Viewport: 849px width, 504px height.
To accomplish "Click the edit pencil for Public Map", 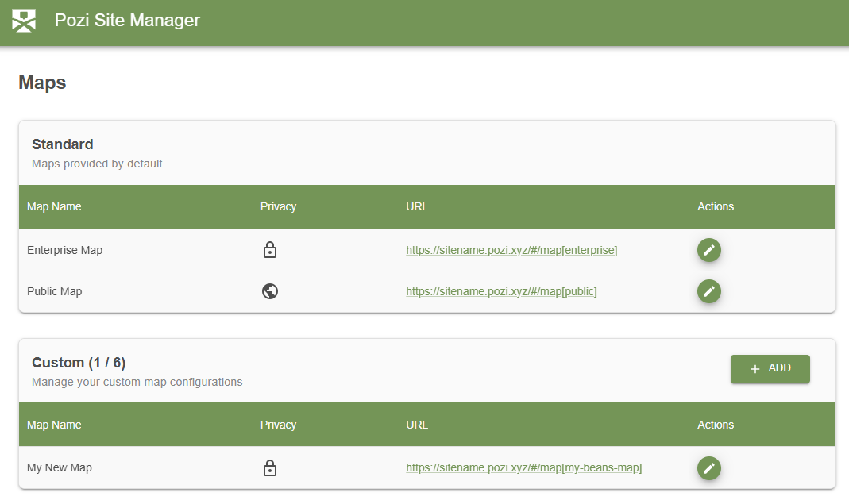I will coord(708,291).
